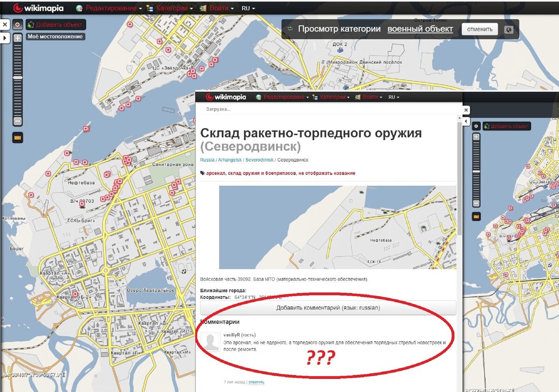Click ответить link under the comment

pyautogui.click(x=256, y=382)
